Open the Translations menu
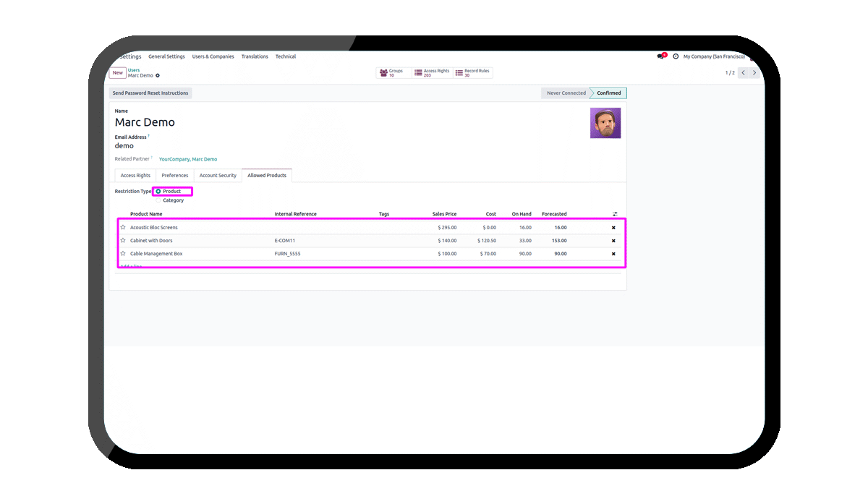Image resolution: width=868 pixels, height=504 pixels. (255, 56)
